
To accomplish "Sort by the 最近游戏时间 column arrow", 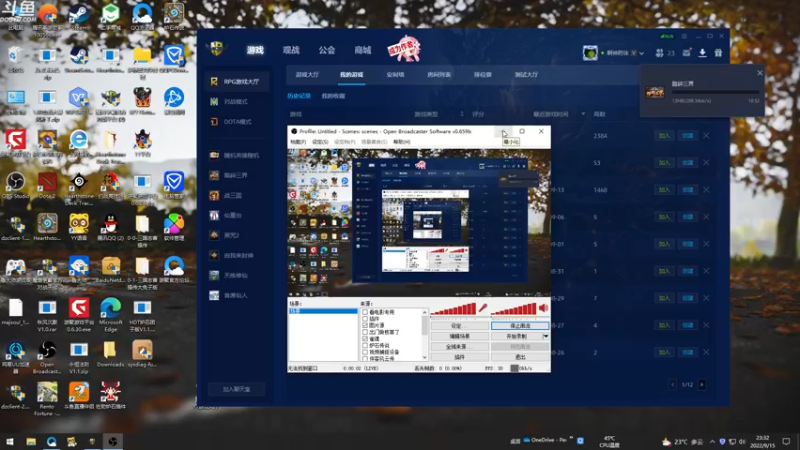I will (x=583, y=114).
